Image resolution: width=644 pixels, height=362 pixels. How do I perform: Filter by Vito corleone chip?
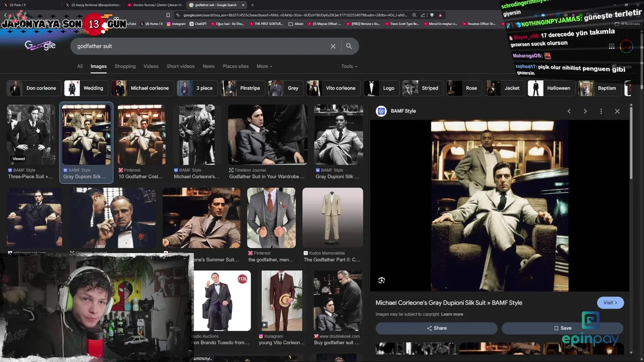pos(333,88)
